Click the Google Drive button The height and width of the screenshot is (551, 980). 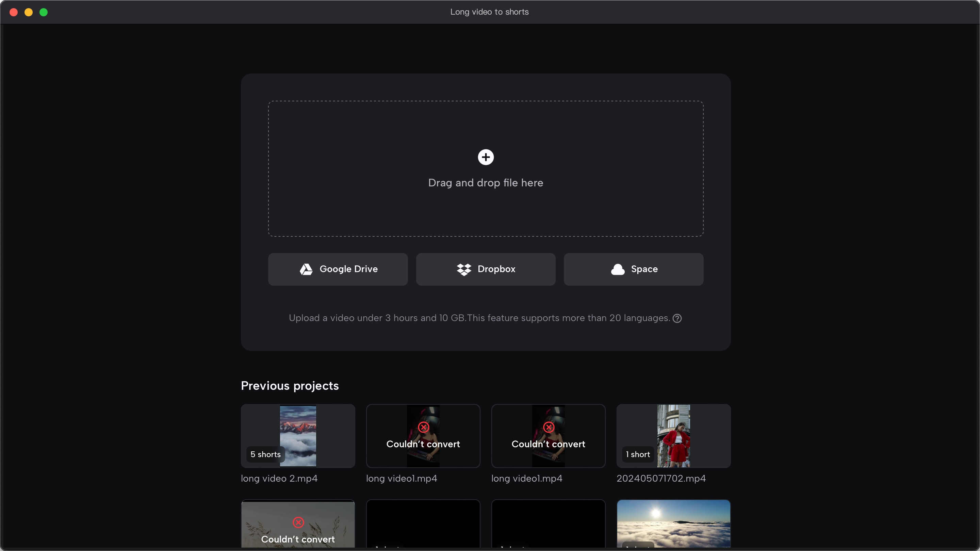tap(338, 269)
